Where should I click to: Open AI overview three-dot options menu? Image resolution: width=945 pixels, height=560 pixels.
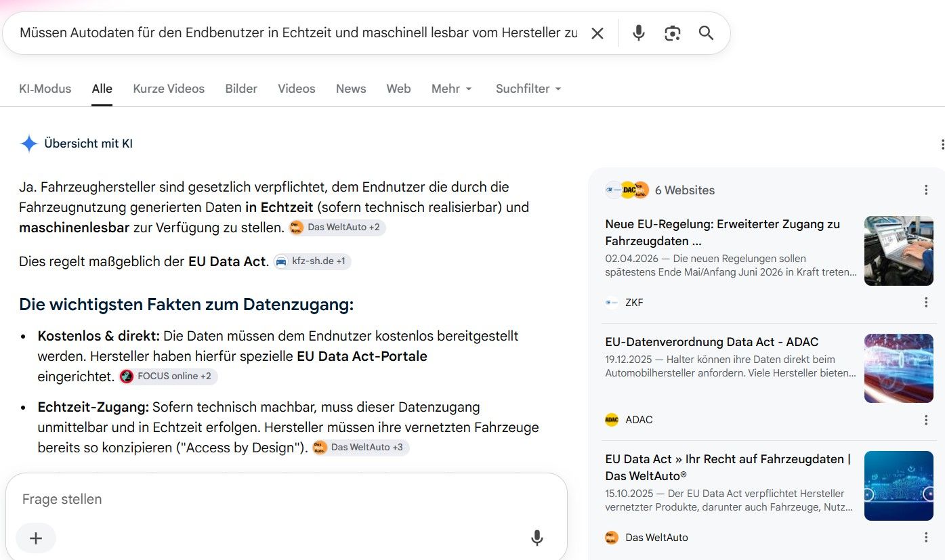pyautogui.click(x=942, y=144)
